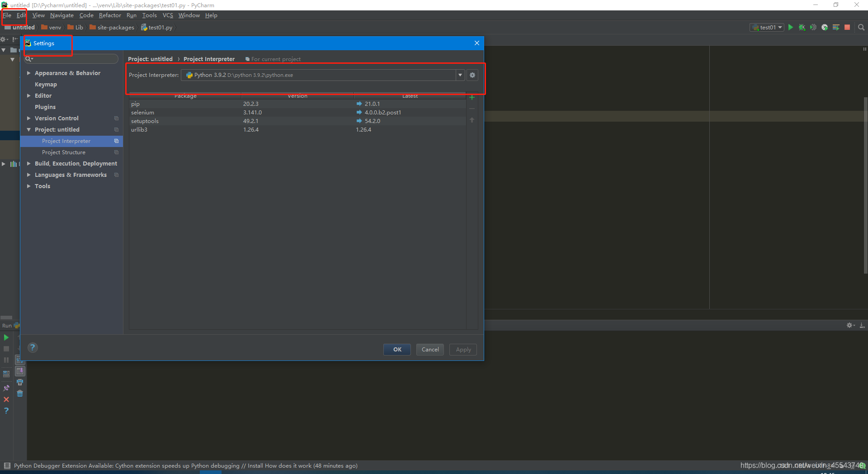Open Search Everywhere magnifier in the toolbar
The image size is (868, 474).
[861, 28]
